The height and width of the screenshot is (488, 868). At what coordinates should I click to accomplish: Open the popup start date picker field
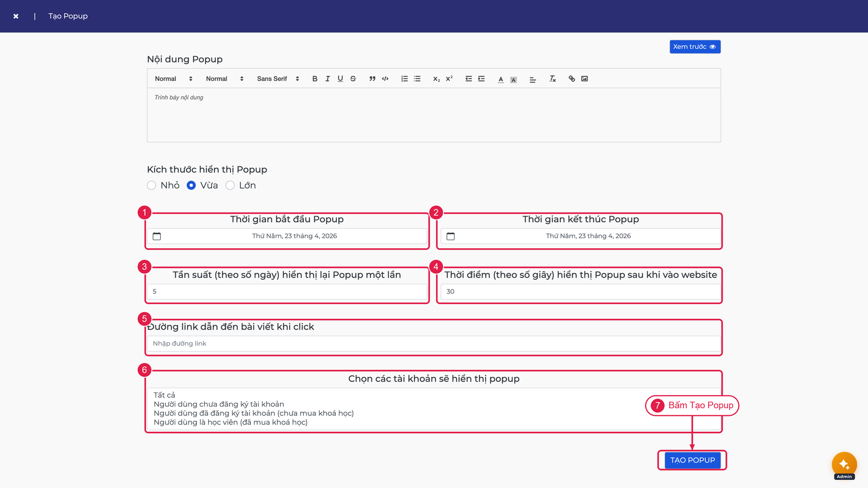(287, 236)
